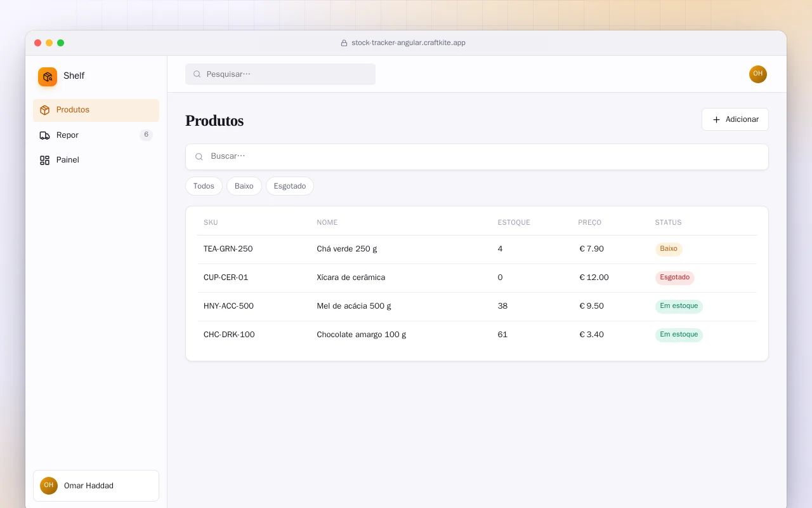
Task: Select SKU CUP-CER-01
Action: coord(226,277)
